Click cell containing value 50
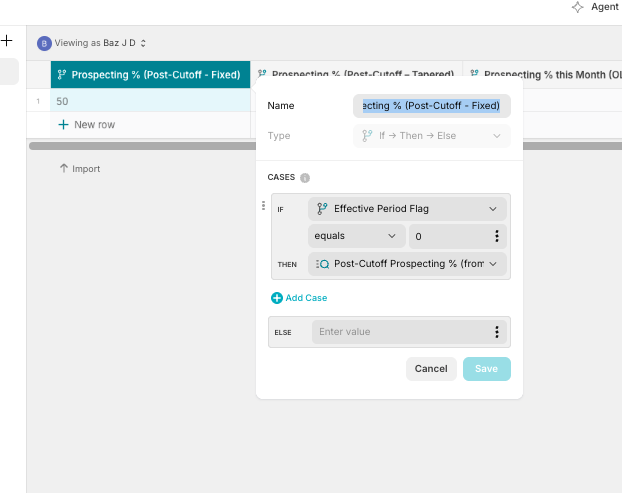This screenshot has height=493, width=622. coord(150,101)
